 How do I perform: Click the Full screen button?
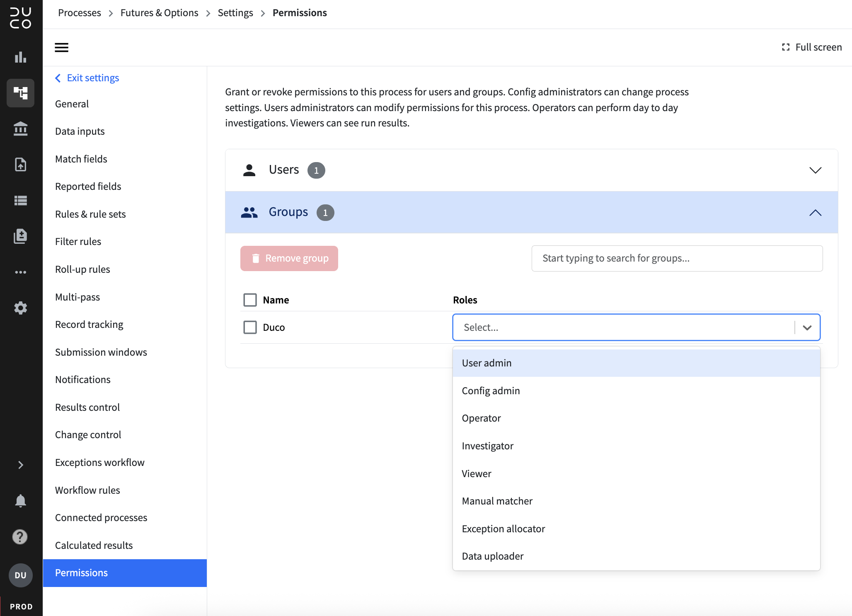812,47
